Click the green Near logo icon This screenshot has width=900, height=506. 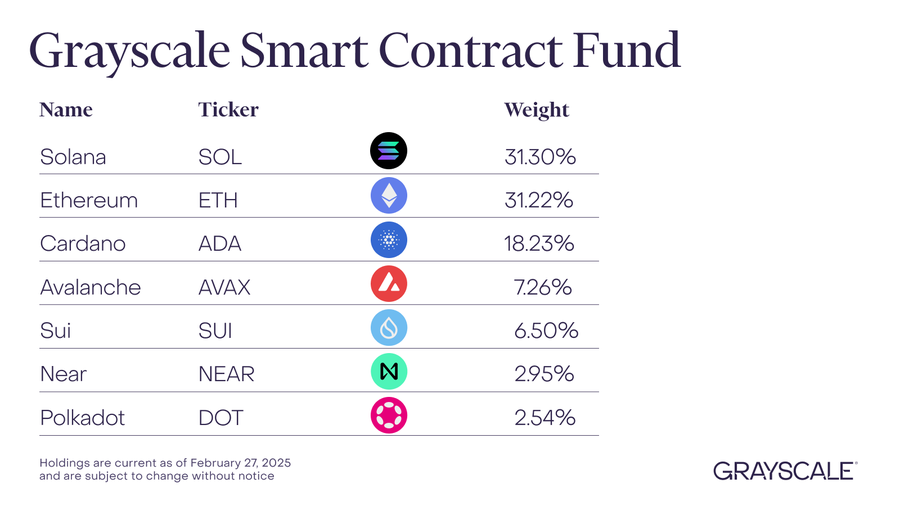tap(389, 372)
